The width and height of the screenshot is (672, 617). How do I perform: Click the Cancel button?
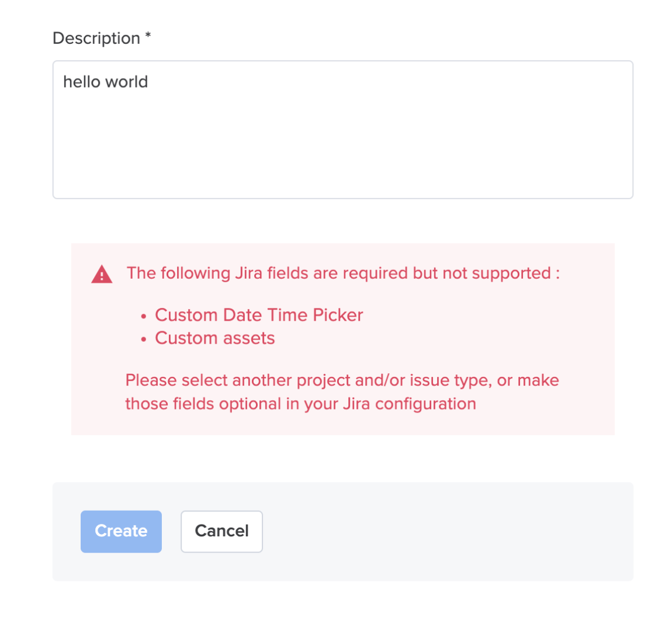(x=221, y=531)
